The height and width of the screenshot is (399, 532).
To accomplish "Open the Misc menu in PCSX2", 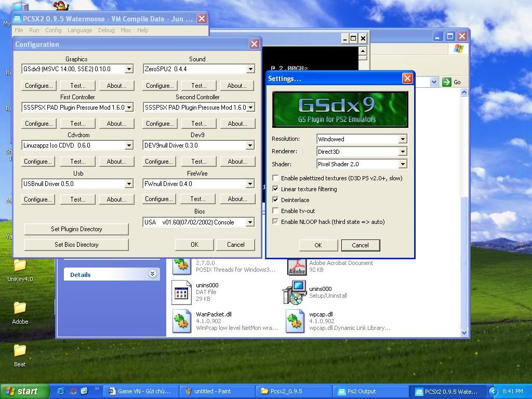I will [126, 30].
